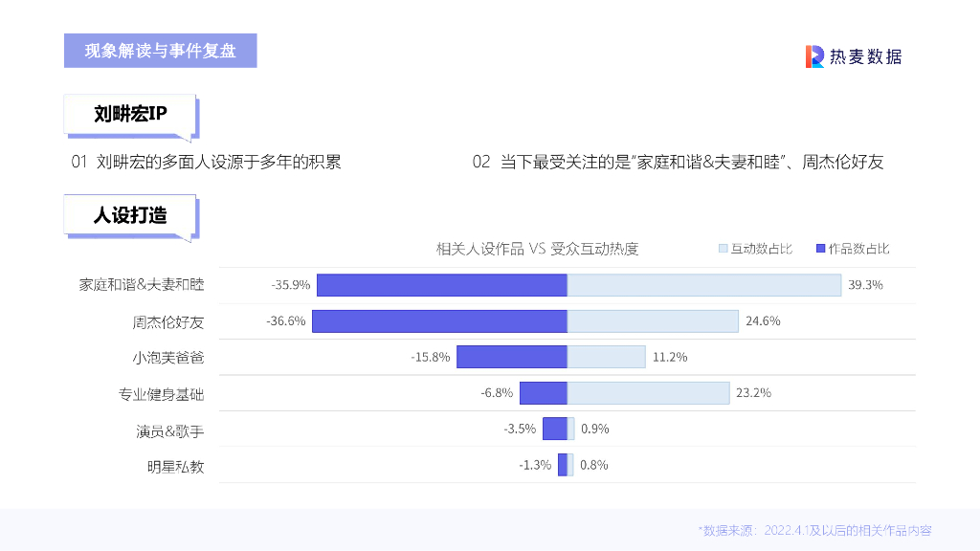Click the 热麦数据 logo icon

click(814, 56)
